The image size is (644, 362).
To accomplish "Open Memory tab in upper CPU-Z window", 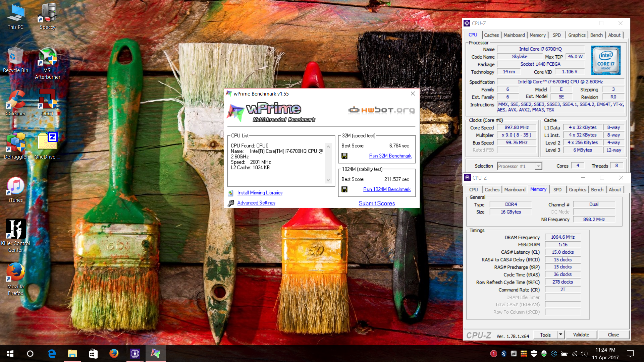I will (538, 35).
